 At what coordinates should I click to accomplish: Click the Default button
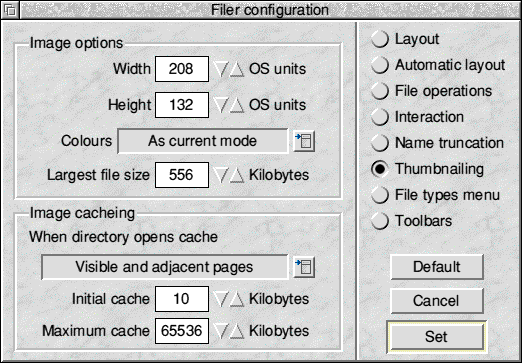click(437, 267)
